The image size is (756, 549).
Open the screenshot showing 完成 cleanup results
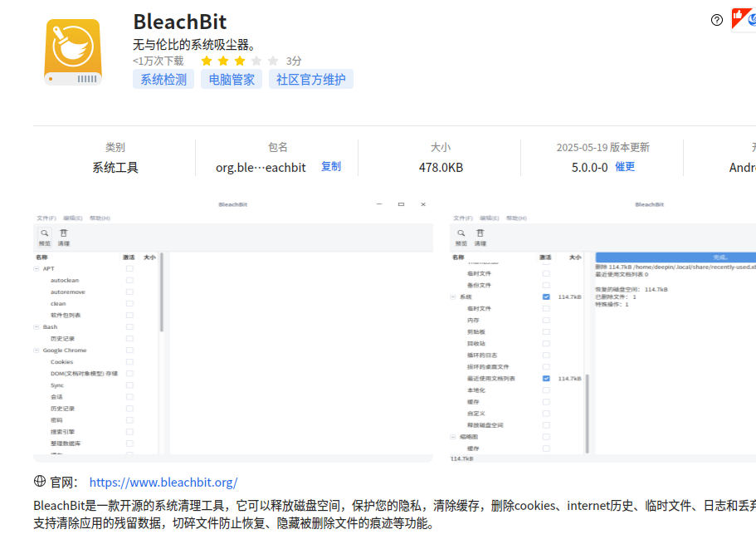click(602, 330)
